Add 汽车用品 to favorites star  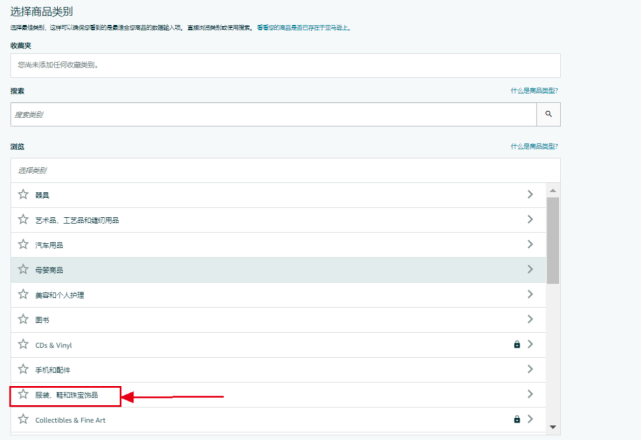point(23,244)
